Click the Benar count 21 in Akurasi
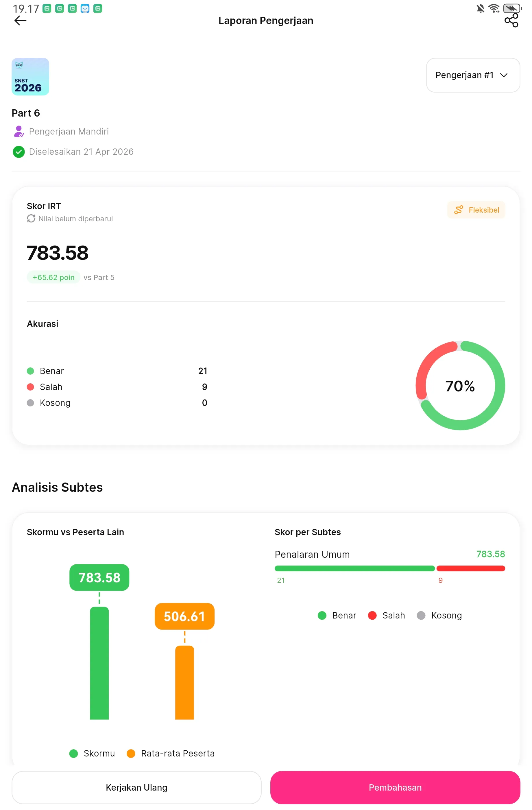 203,371
